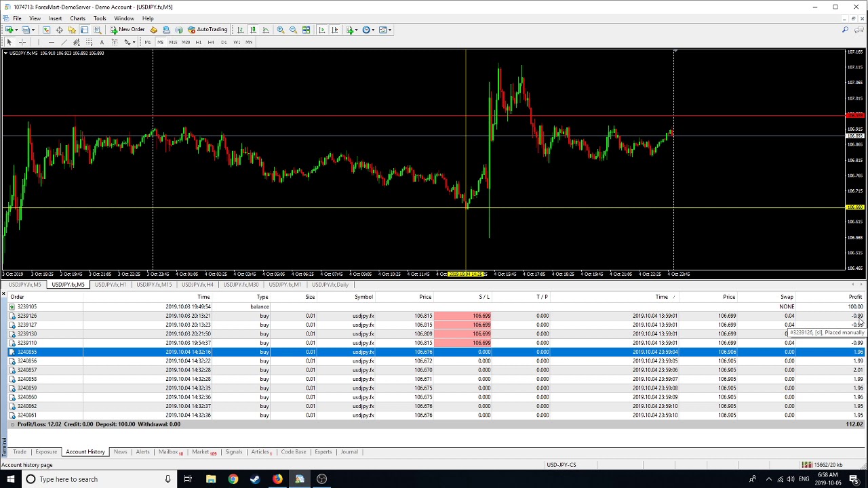
Task: Expand the Templates dropdown arrow
Action: [390, 30]
